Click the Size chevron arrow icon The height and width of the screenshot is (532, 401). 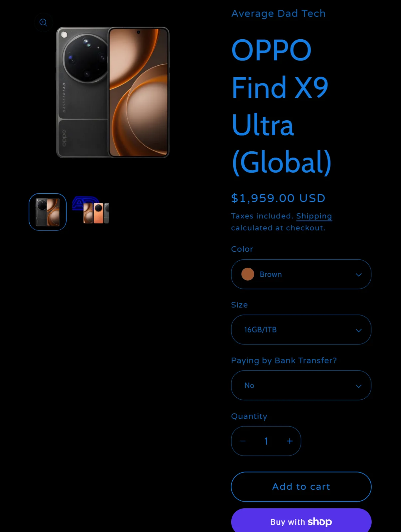coord(358,330)
